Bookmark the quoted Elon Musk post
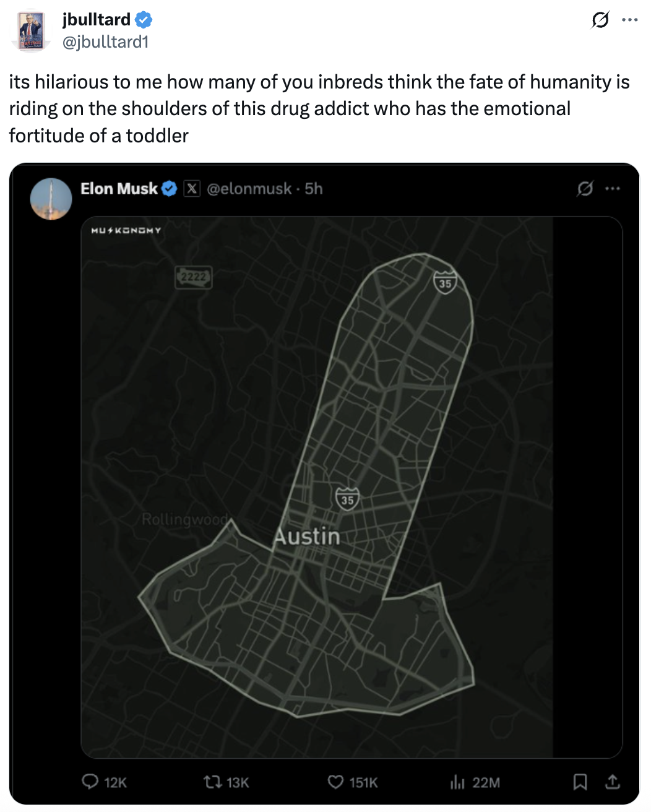Screen dimensions: 651x812 pos(580,782)
